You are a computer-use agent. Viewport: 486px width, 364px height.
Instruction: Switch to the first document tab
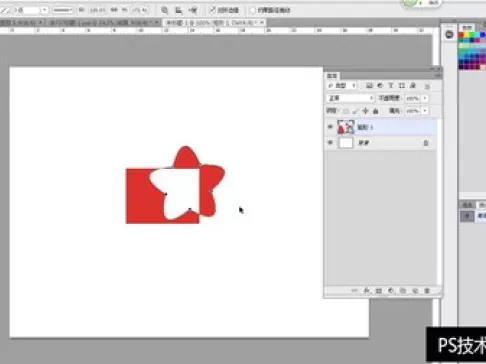tap(21, 23)
